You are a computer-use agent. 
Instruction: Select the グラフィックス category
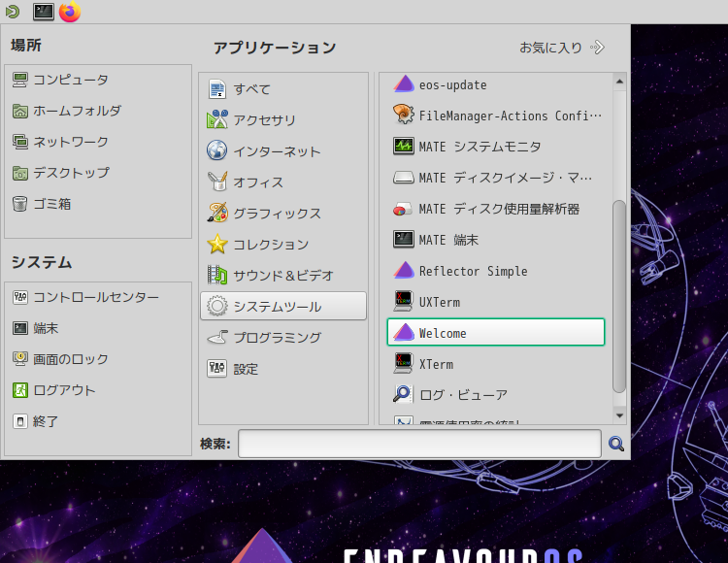click(x=283, y=214)
